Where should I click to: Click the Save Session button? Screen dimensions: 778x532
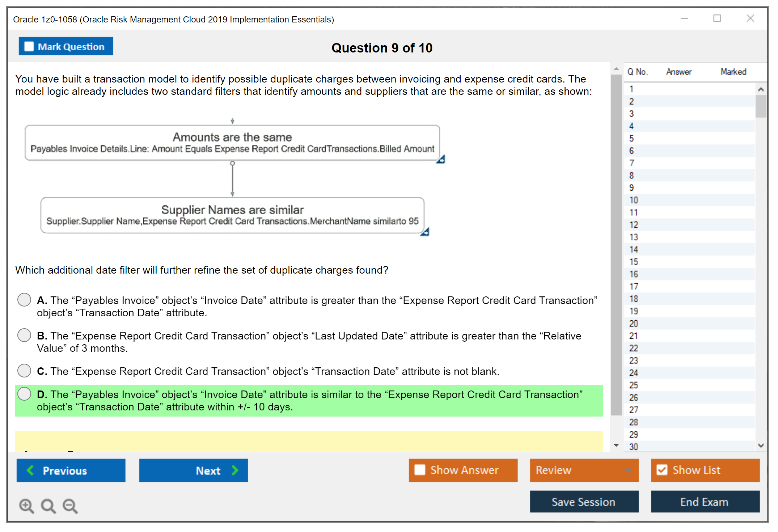point(584,502)
